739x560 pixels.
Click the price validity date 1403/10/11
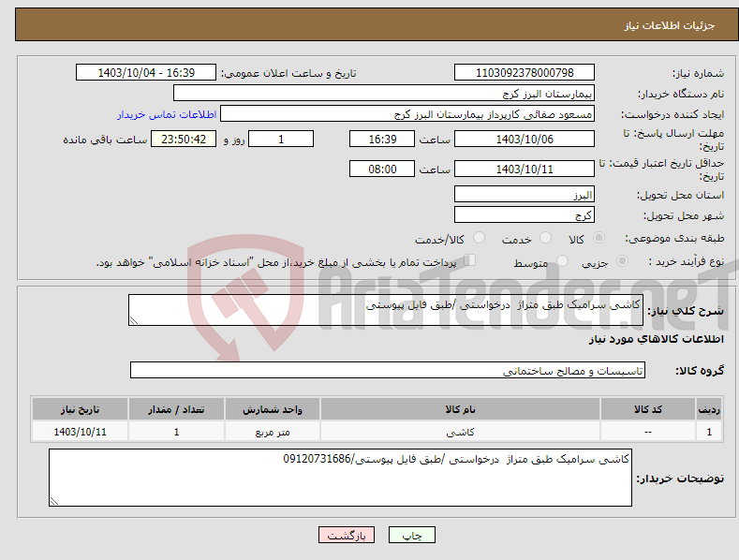click(525, 169)
